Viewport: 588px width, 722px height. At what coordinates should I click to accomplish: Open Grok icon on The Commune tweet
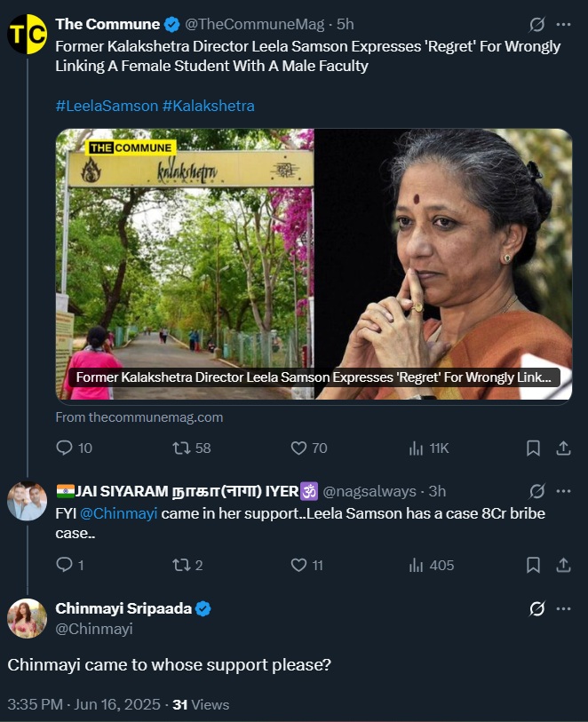click(x=536, y=24)
